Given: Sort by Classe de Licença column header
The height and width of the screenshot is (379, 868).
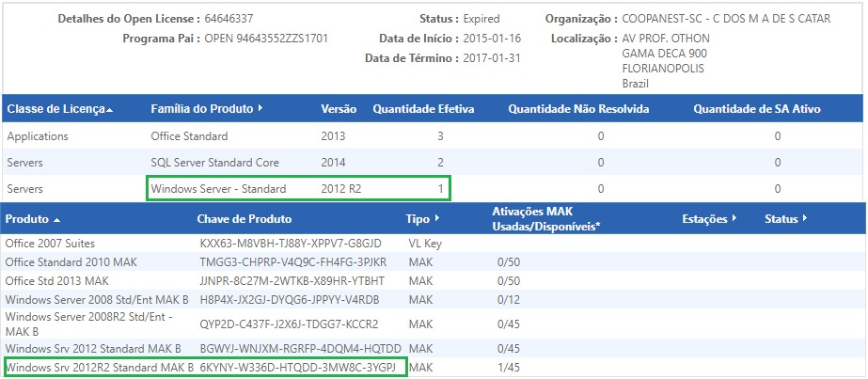Looking at the screenshot, I should 60,109.
